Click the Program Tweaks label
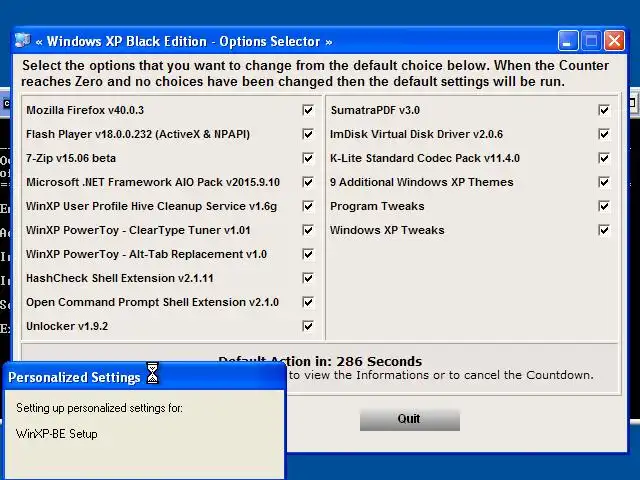 click(x=377, y=206)
